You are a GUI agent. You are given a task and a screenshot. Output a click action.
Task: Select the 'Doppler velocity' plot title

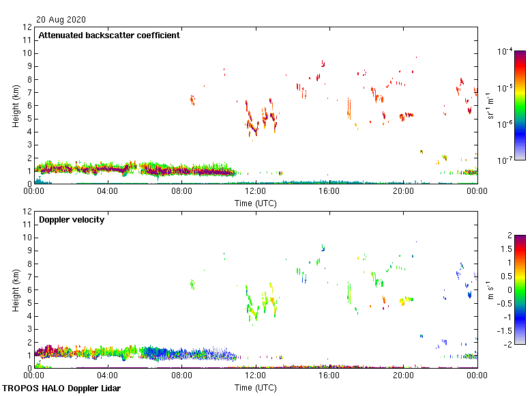click(70, 220)
